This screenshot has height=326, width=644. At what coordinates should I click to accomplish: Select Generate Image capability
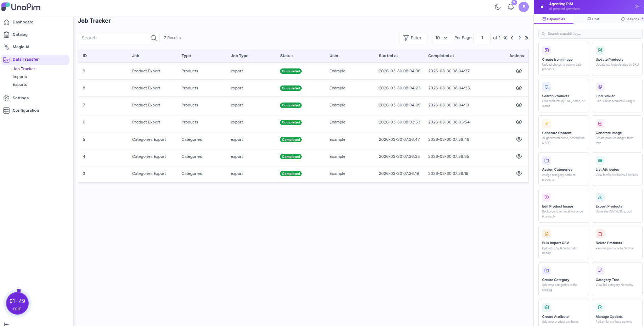[x=617, y=132]
